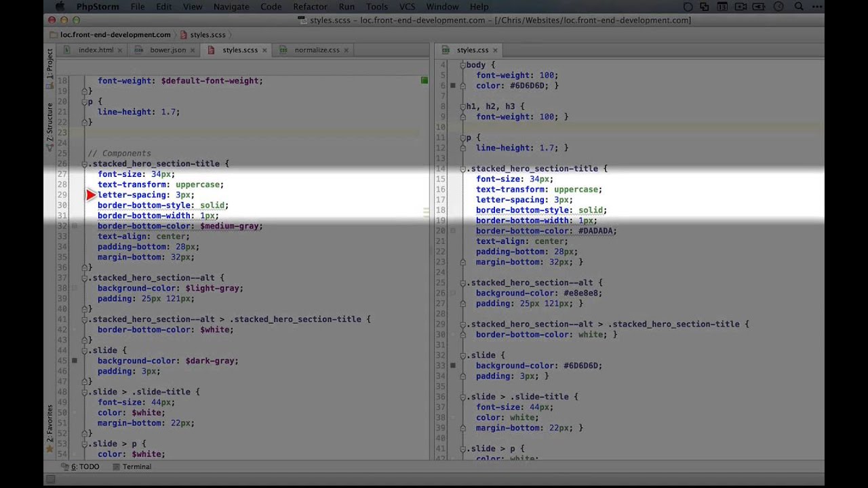
Task: Close the index.html tab
Action: tap(120, 50)
